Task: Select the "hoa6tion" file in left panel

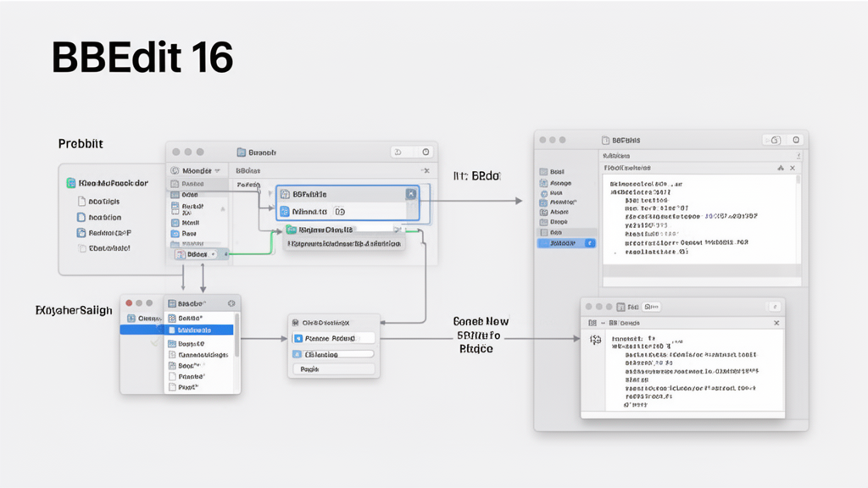Action: click(99, 218)
